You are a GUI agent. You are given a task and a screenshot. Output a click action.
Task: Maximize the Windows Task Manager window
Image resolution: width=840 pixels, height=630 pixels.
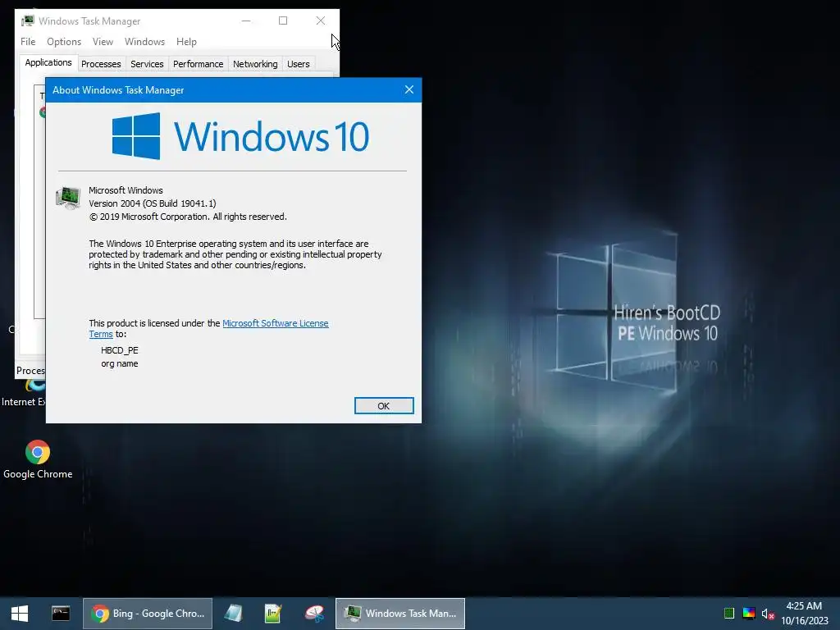click(x=283, y=21)
